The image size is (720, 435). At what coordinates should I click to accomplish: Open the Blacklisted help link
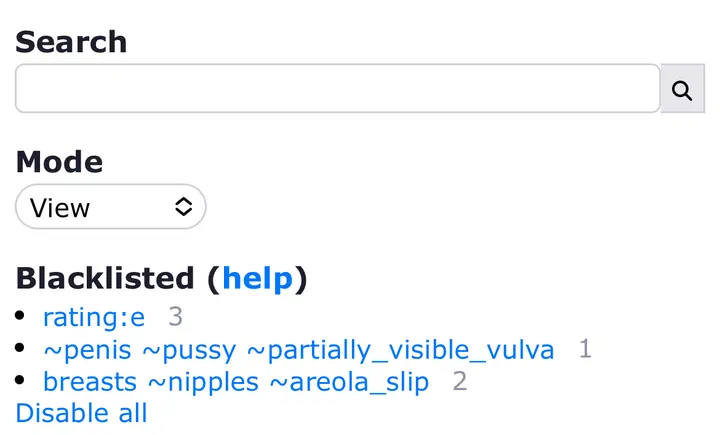pyautogui.click(x=257, y=278)
